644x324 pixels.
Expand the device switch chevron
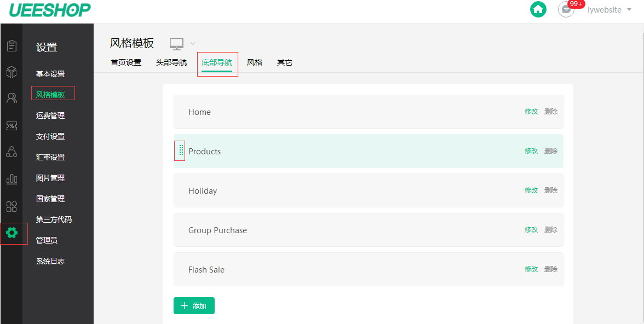(x=193, y=44)
